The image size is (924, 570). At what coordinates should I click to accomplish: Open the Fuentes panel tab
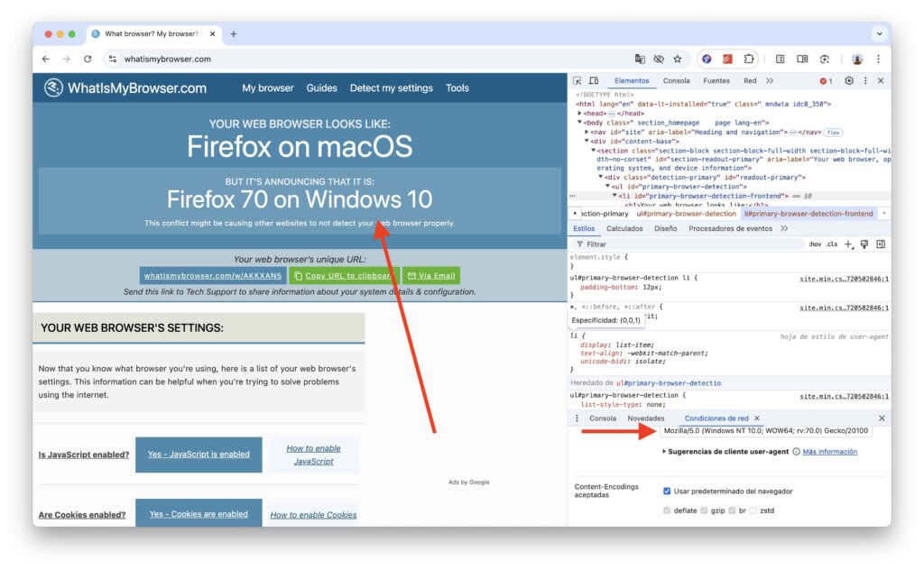(716, 80)
